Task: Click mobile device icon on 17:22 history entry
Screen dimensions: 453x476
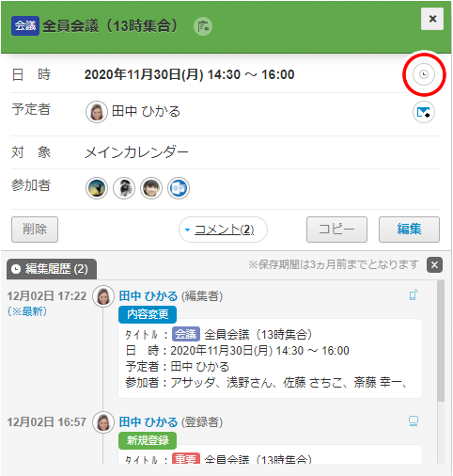Action: [414, 294]
